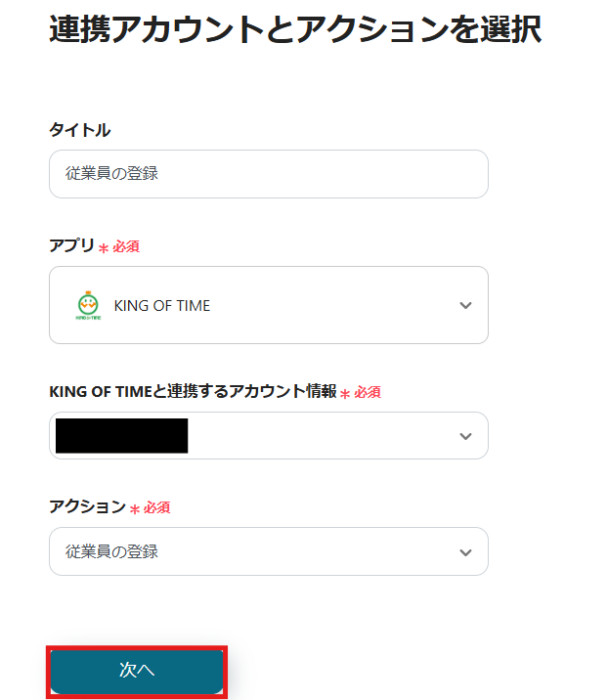Click the red asterisk next to アクション
Screen dimensions: 608x700
(135, 508)
